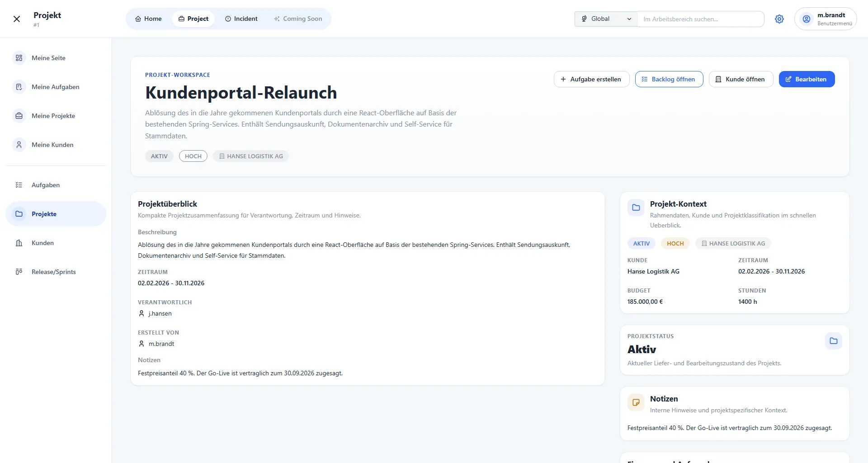Image resolution: width=868 pixels, height=463 pixels.
Task: Select Projekte in the sidebar
Action: click(x=56, y=214)
